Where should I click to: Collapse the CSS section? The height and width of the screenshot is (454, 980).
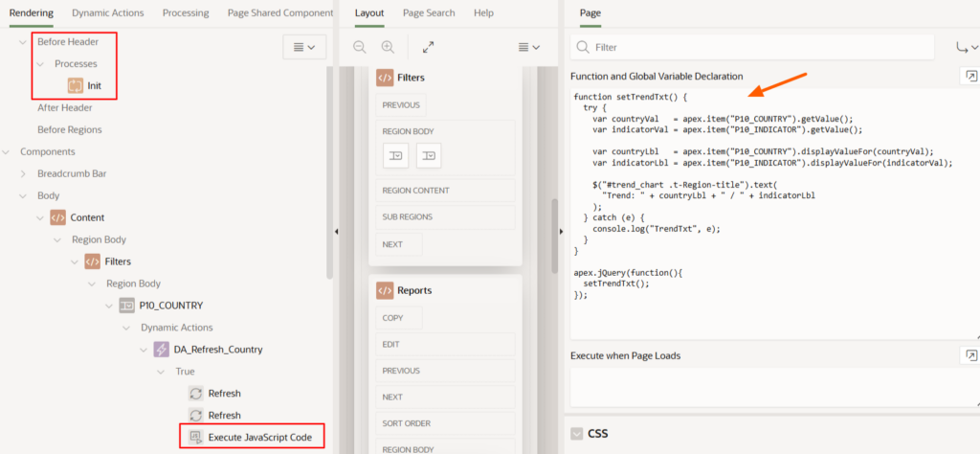(576, 434)
